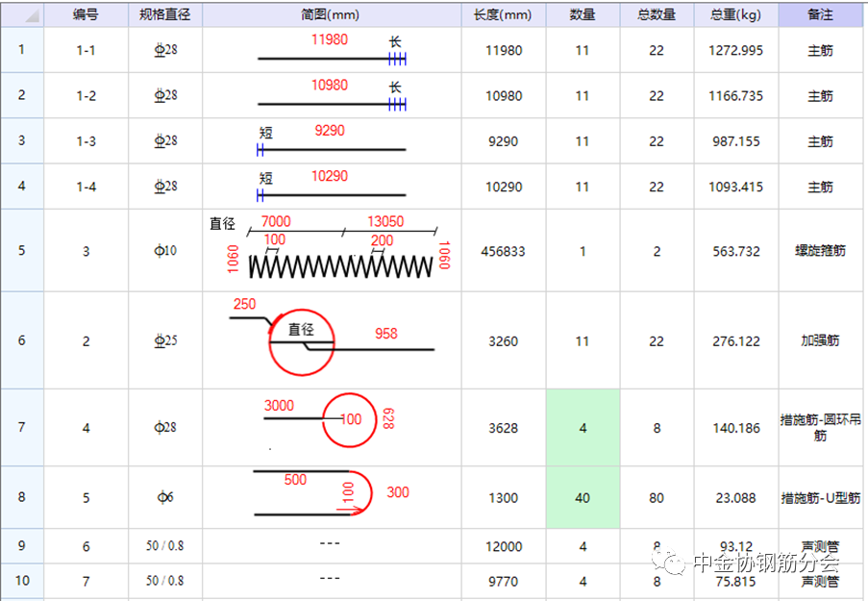The height and width of the screenshot is (601, 868).
Task: Click the 规格直径 column header
Action: pos(165,15)
